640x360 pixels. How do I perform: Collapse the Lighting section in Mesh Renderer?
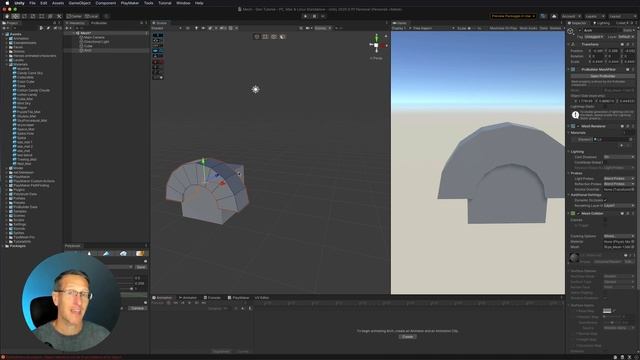click(x=569, y=151)
